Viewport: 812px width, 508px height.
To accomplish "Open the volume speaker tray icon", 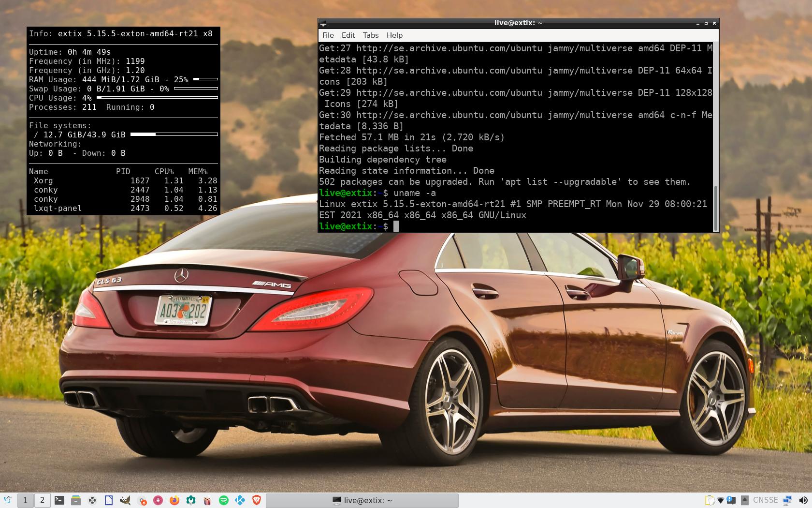I will [803, 500].
